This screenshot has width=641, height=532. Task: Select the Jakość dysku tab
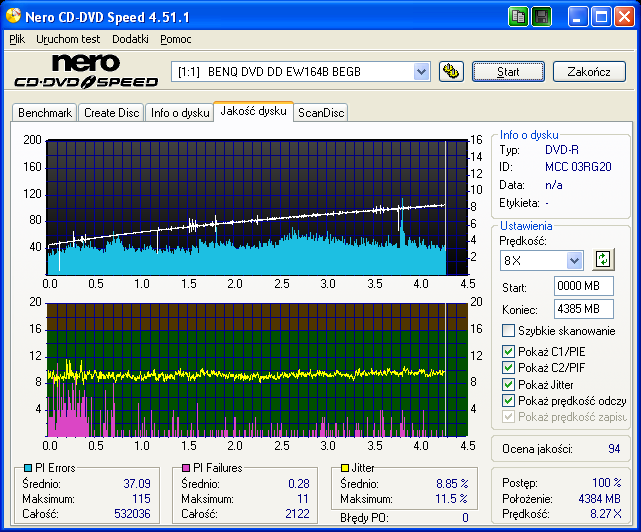pyautogui.click(x=253, y=111)
